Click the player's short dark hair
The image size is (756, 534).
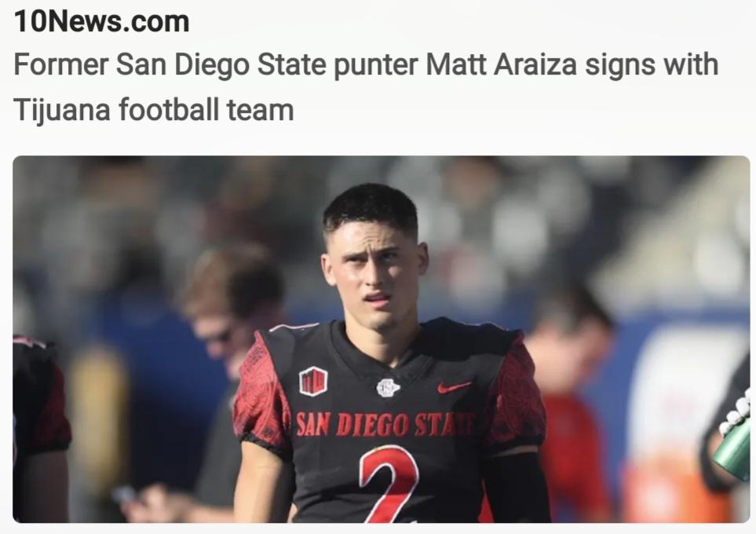point(371,207)
